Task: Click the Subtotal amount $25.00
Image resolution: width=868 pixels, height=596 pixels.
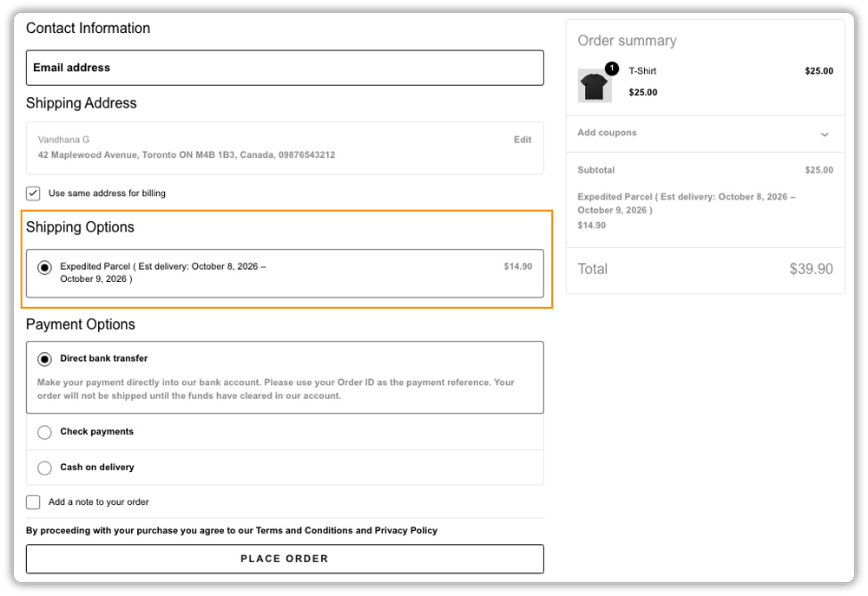Action: [x=819, y=170]
